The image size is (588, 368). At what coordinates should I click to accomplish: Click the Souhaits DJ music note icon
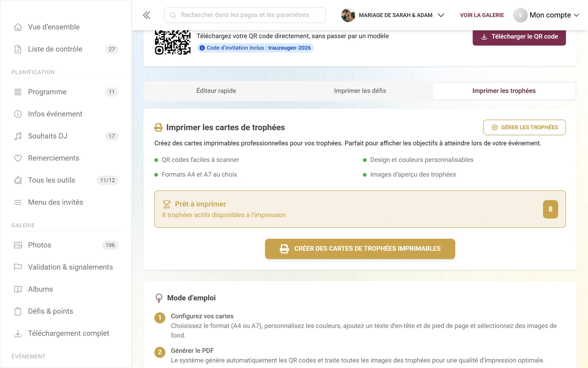click(18, 136)
